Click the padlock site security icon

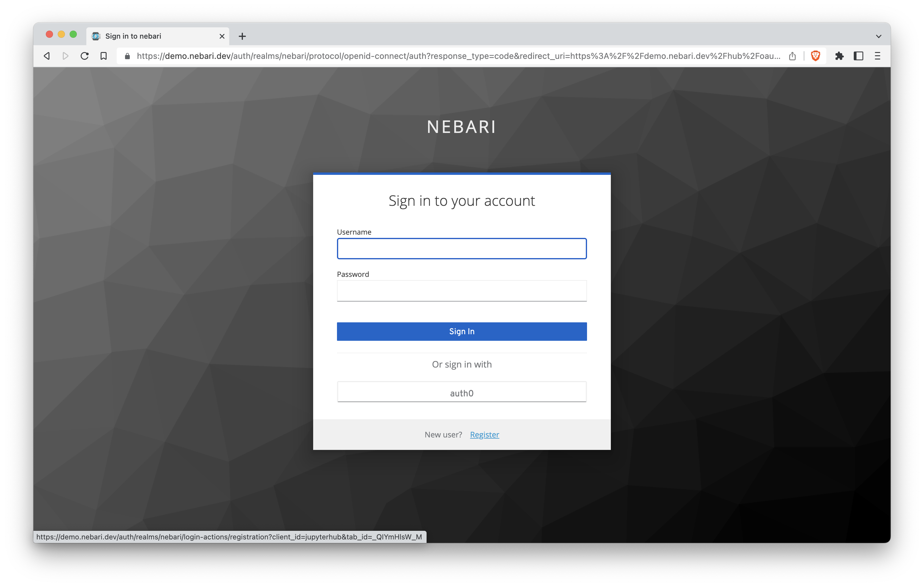[127, 56]
